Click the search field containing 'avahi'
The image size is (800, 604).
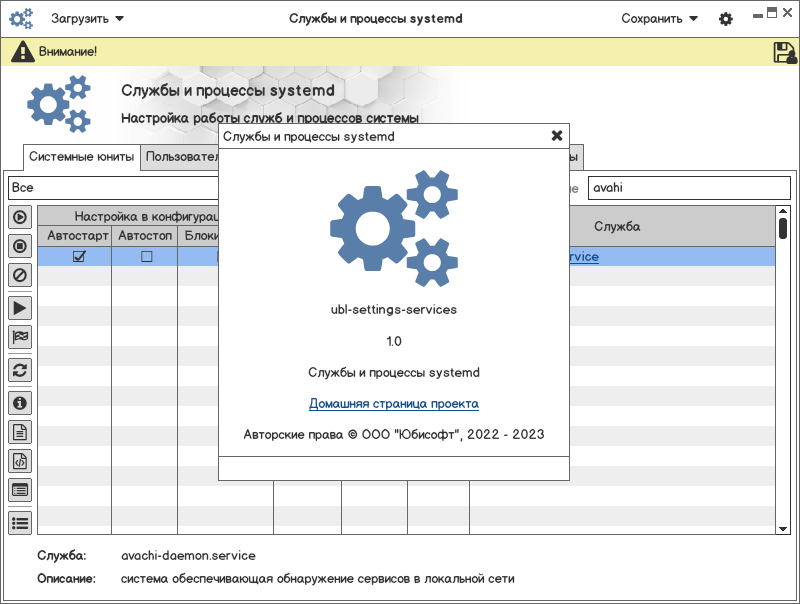tap(688, 187)
